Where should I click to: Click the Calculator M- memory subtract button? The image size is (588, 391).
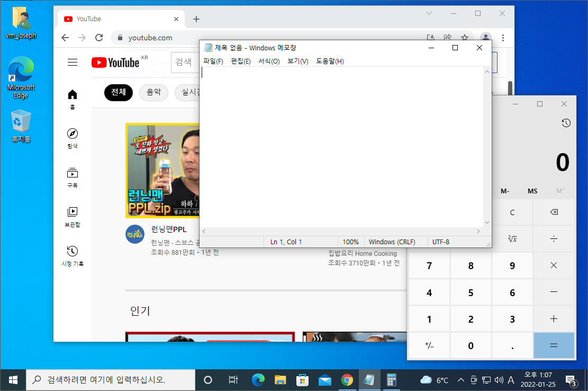coord(505,191)
